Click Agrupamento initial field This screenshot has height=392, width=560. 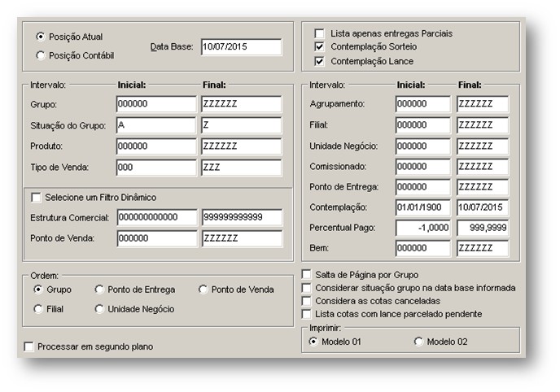[423, 104]
